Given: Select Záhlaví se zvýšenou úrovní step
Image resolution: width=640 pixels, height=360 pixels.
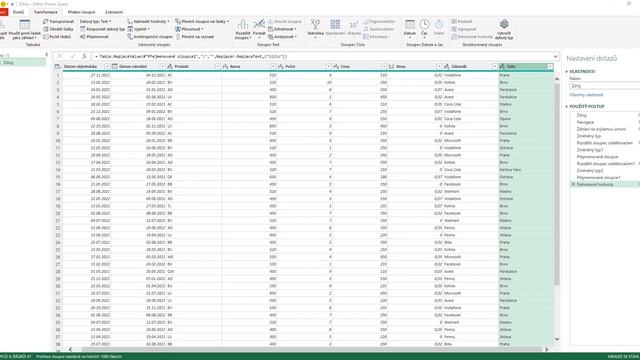Looking at the screenshot, I should click(x=601, y=129).
